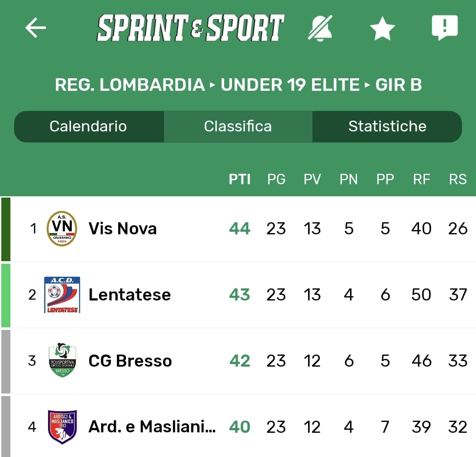Sort standings by PTI column
Viewport: 476px width, 457px height.
point(240,179)
